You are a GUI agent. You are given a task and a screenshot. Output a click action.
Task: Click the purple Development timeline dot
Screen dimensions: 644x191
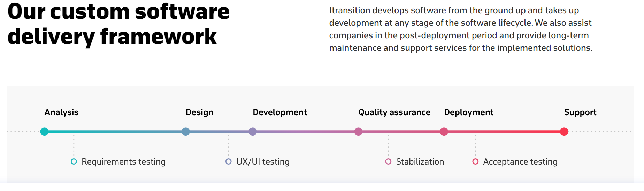pos(253,132)
